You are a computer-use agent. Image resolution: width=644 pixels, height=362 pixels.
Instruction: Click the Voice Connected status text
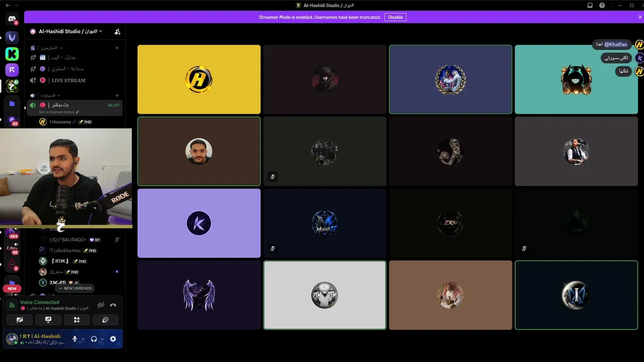tap(40, 302)
